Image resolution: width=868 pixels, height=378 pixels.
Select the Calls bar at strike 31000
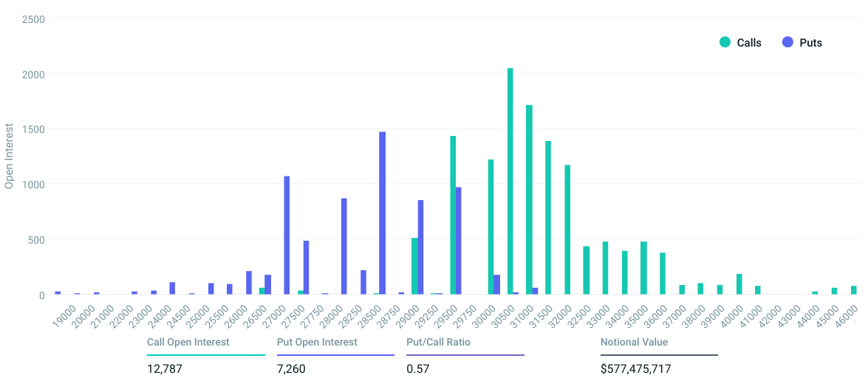click(x=529, y=199)
